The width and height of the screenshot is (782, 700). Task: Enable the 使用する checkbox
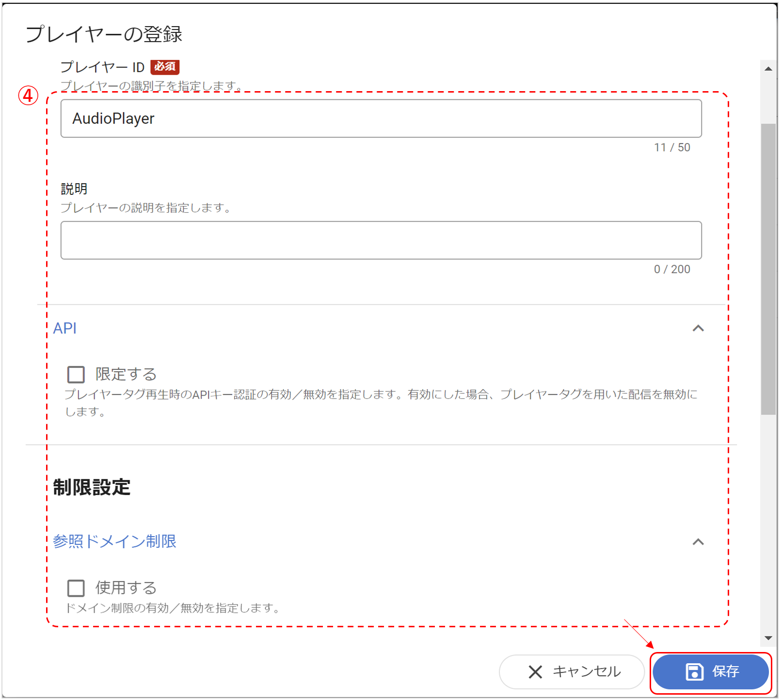coord(76,588)
